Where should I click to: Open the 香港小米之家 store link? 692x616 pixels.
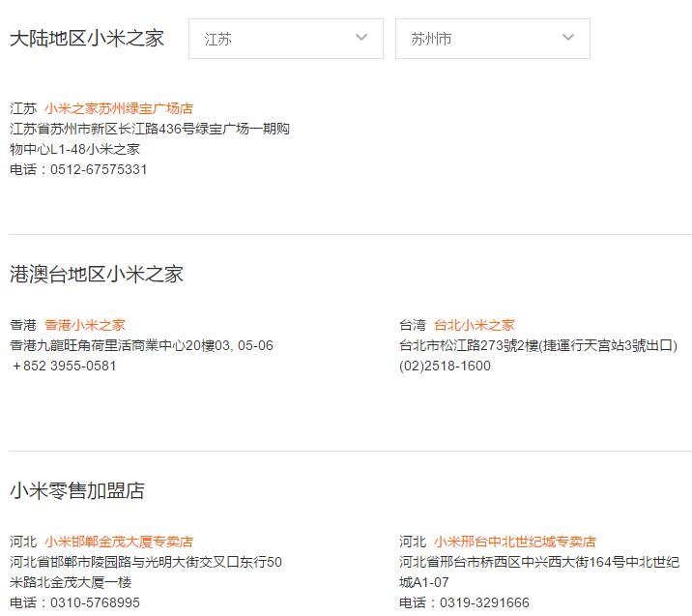85,325
